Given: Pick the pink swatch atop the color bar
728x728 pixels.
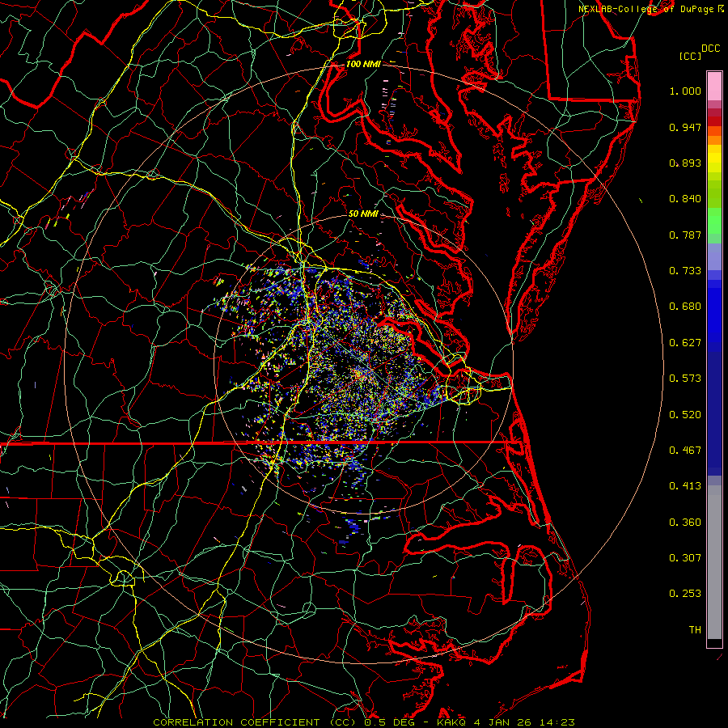Looking at the screenshot, I should 714,86.
